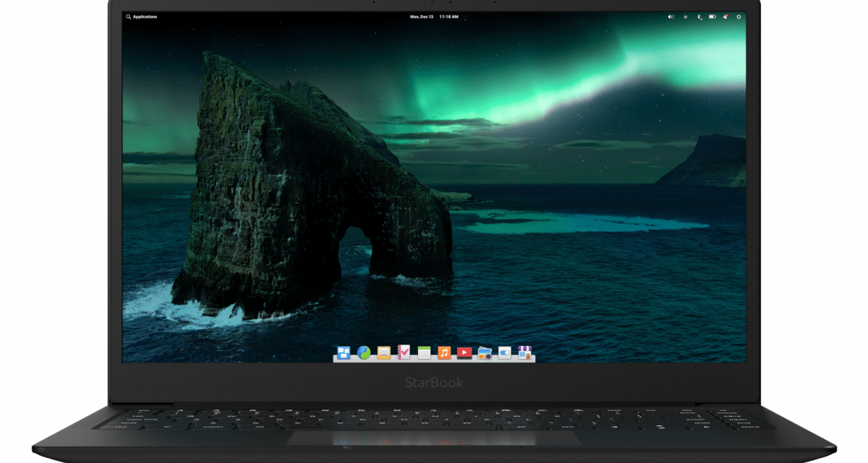Viewport: 868px width, 463px height.
Task: Open the volume control from the sound indicator
Action: tap(671, 15)
